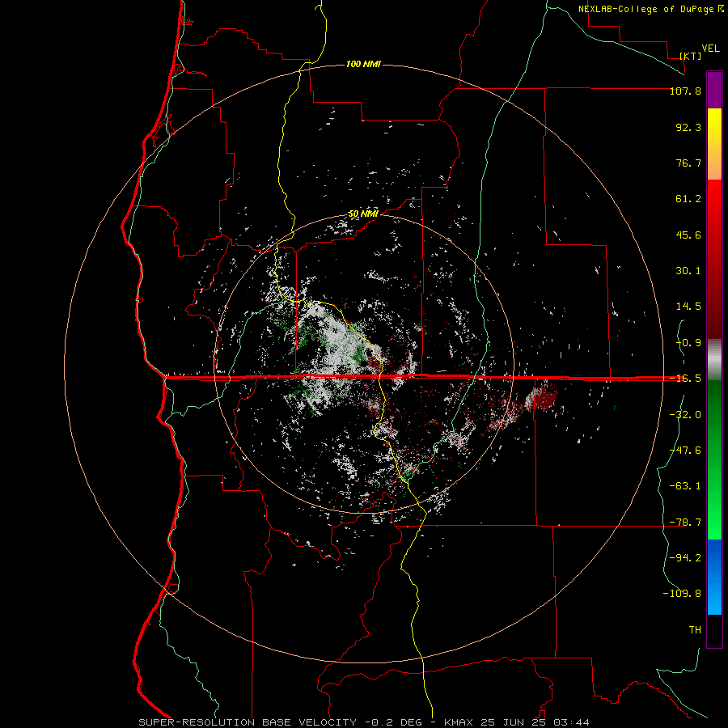Select the 107.8 velocity scale value
Image resolution: width=728 pixels, height=728 pixels.
point(685,91)
